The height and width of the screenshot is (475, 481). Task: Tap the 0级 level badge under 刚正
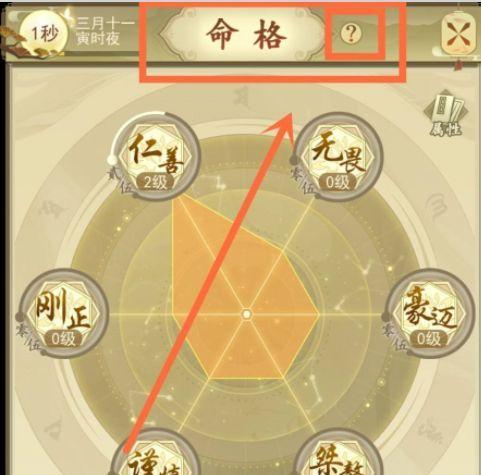click(x=64, y=339)
